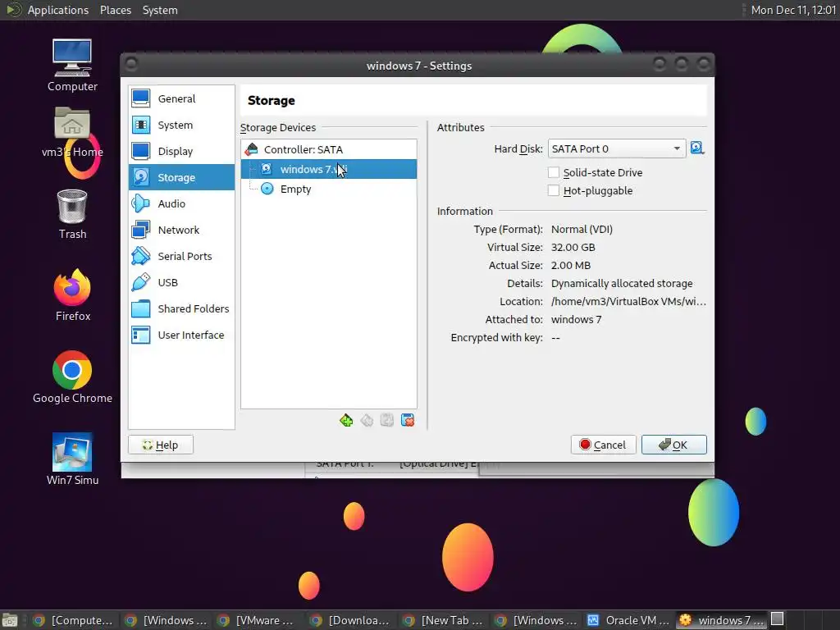Click the add attachment icon below storage list

click(387, 421)
